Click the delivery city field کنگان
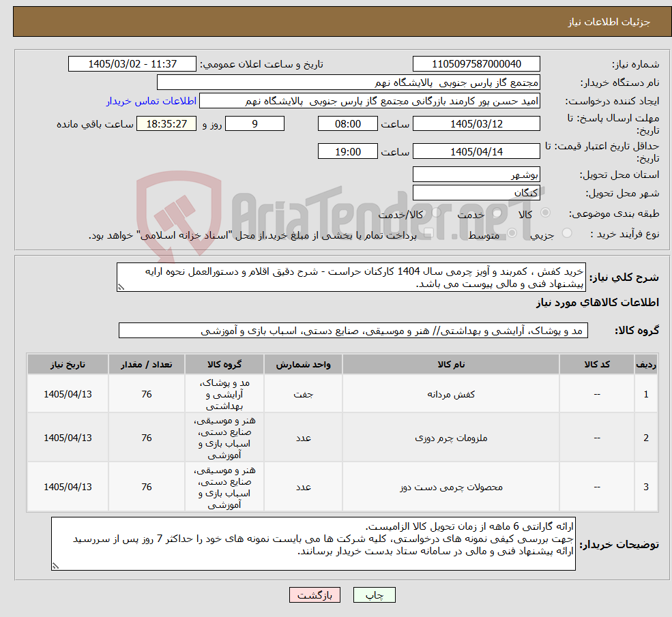The image size is (672, 617). (x=476, y=193)
